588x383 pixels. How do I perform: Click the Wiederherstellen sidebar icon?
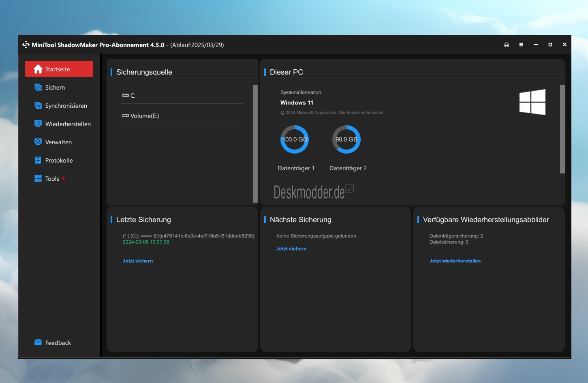(38, 124)
